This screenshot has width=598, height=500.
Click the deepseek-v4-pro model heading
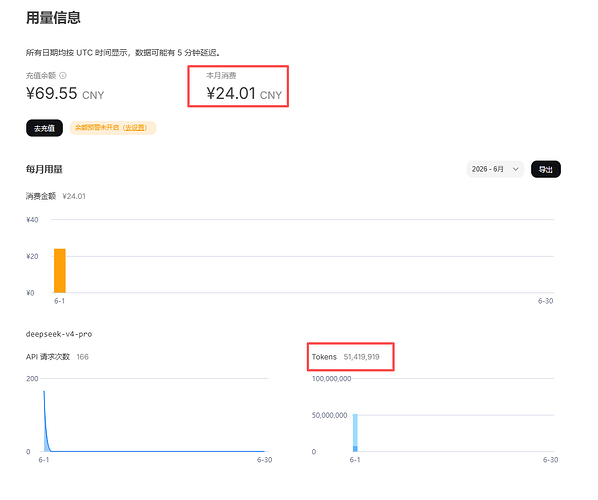point(59,334)
